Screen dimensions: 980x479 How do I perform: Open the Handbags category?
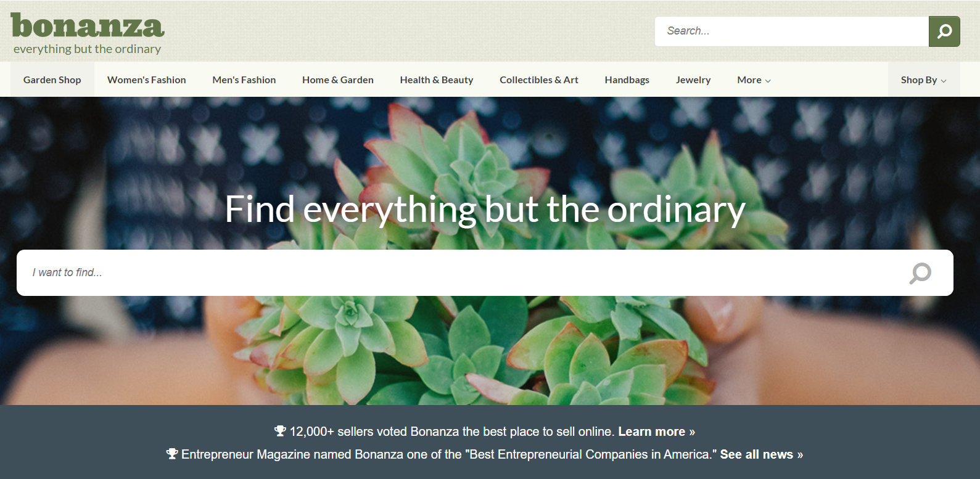pos(627,80)
